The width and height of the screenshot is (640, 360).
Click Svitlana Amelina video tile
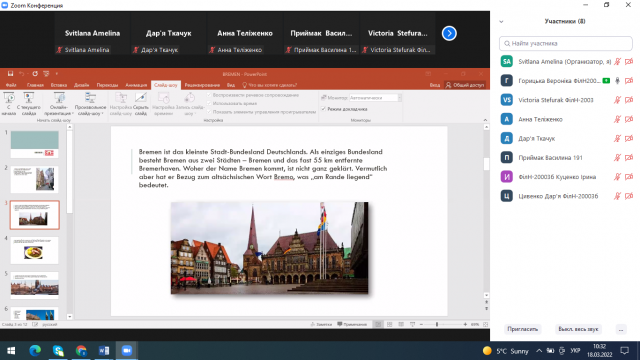(92, 33)
